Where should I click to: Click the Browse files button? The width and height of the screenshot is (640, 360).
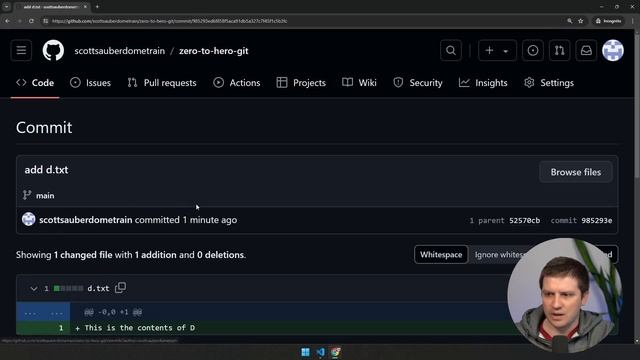point(576,172)
